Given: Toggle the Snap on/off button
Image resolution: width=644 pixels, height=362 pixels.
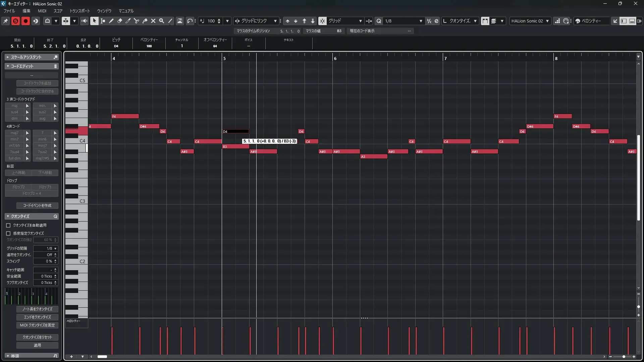Looking at the screenshot, I should point(322,21).
